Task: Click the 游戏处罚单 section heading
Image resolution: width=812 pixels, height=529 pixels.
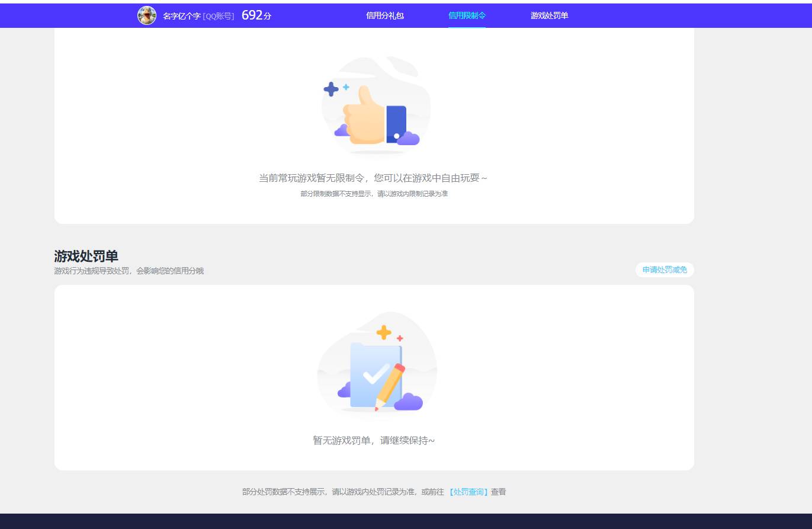Action: [86, 257]
